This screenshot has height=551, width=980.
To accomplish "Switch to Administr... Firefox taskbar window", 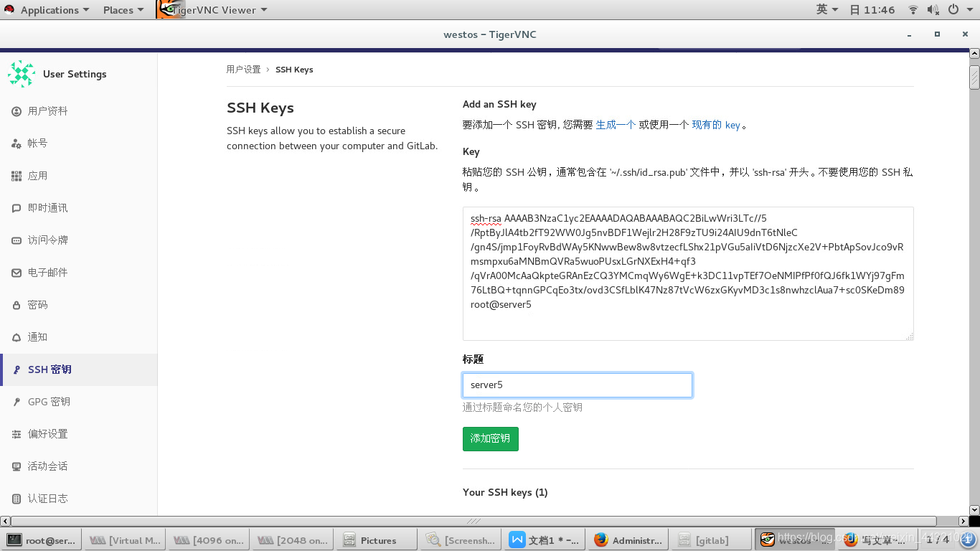I will tap(628, 540).
